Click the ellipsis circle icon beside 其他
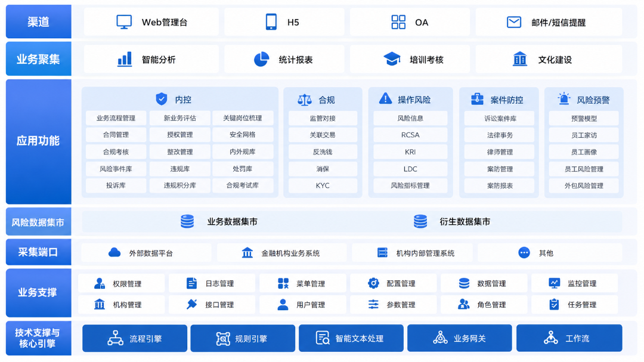The height and width of the screenshot is (362, 644). coord(524,252)
